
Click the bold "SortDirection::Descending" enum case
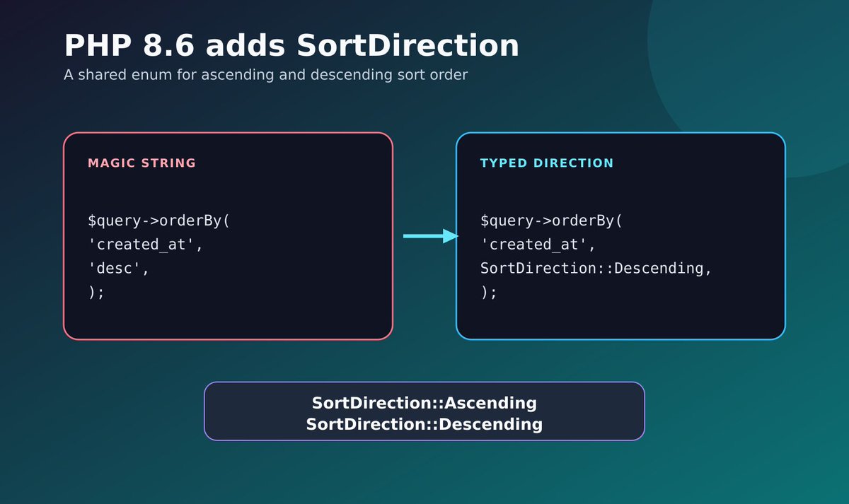click(x=424, y=424)
